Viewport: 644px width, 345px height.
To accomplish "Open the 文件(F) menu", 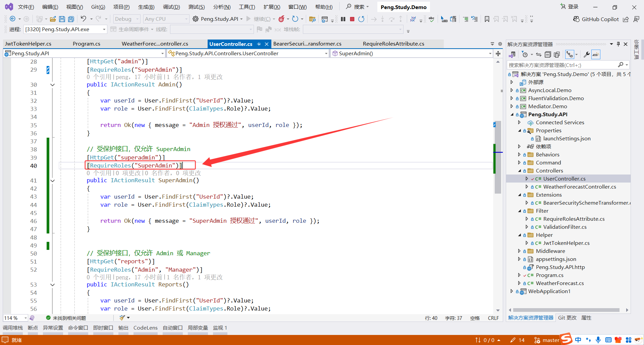I will click(26, 7).
